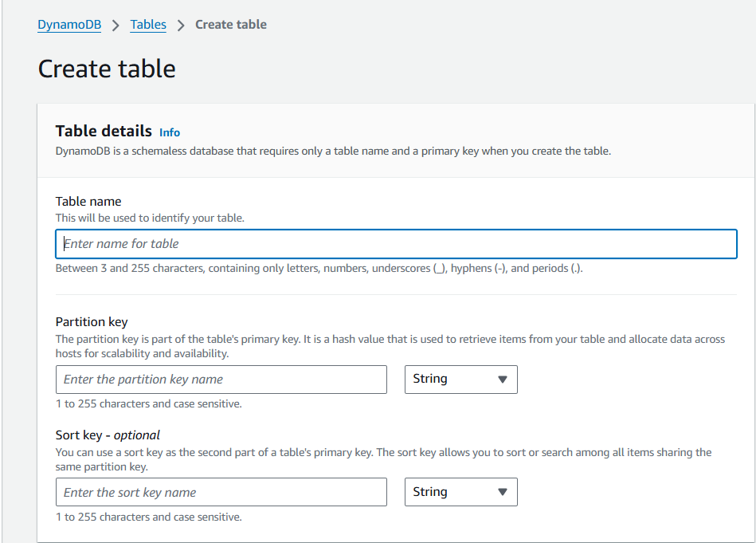Click the Create table page heading
756x543 pixels.
pos(107,69)
